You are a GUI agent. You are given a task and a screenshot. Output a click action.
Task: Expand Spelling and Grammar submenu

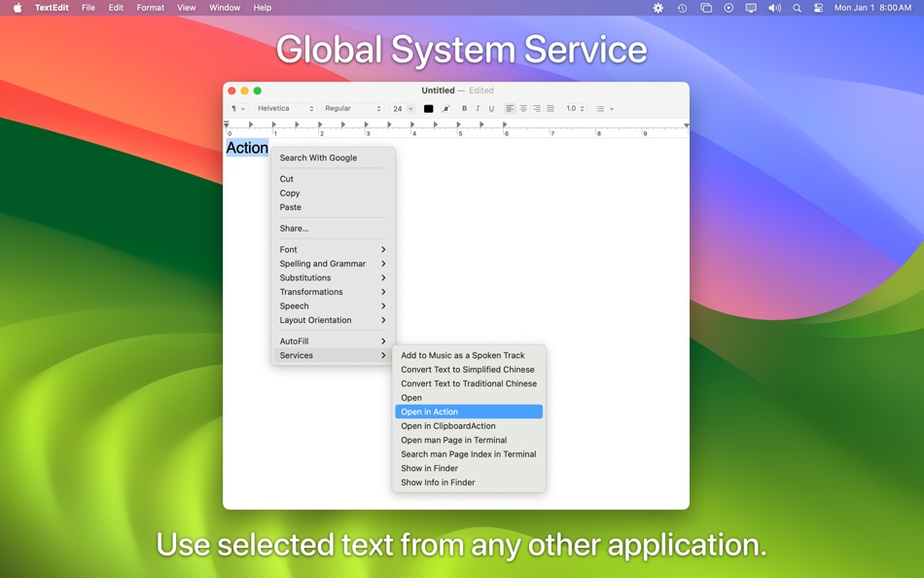333,264
